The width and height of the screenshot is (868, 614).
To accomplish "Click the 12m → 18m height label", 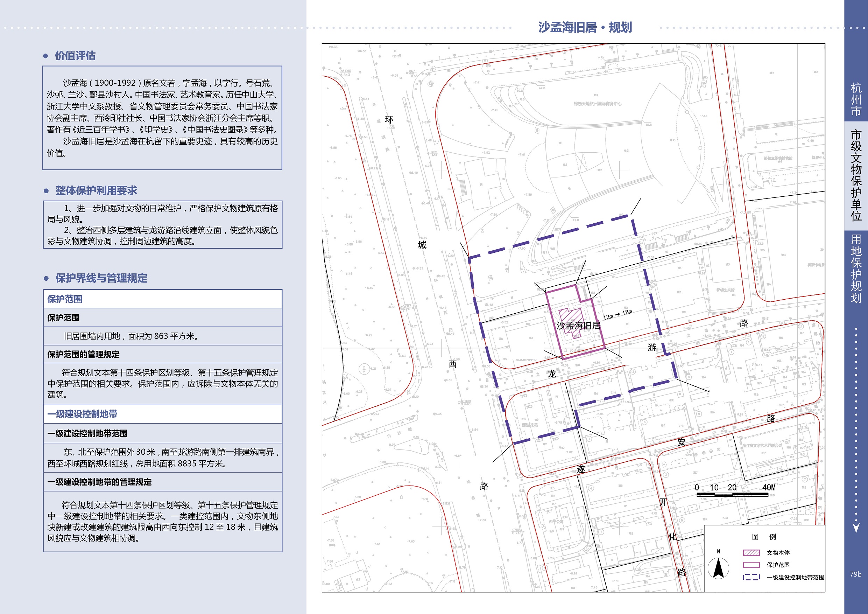I will click(x=618, y=314).
